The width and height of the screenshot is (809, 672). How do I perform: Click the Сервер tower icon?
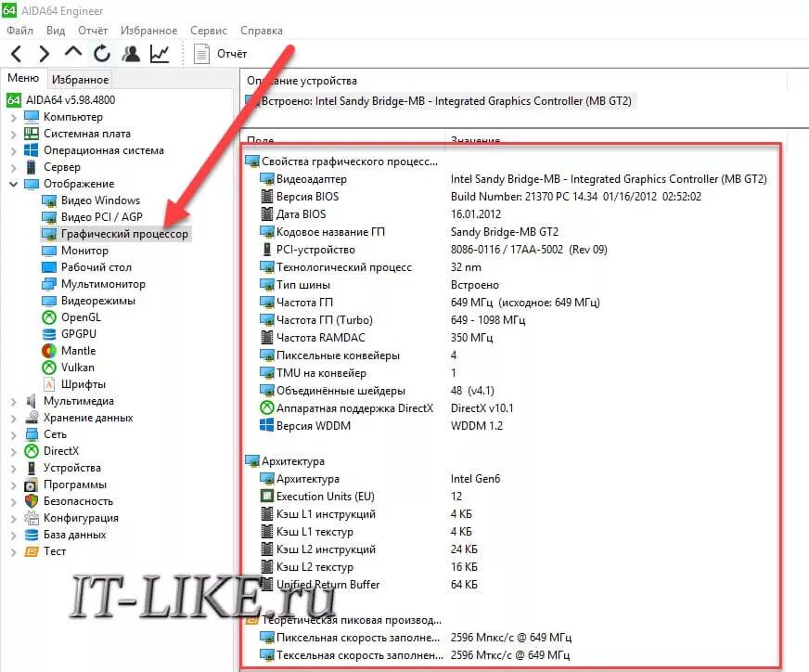pyautogui.click(x=31, y=167)
